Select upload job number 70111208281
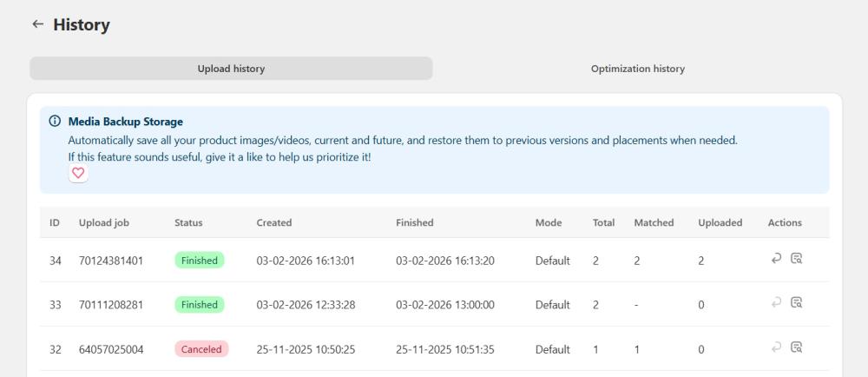This screenshot has width=868, height=377. point(111,305)
